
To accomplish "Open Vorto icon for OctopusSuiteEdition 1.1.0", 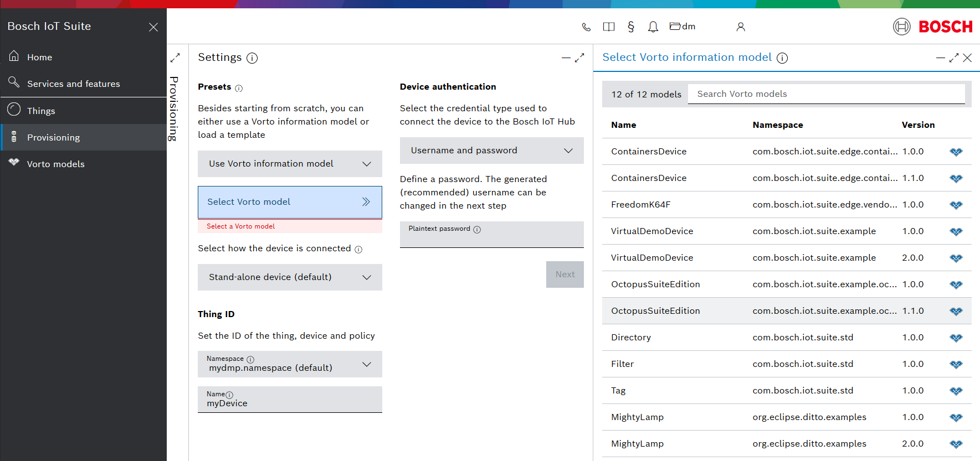I will [956, 311].
